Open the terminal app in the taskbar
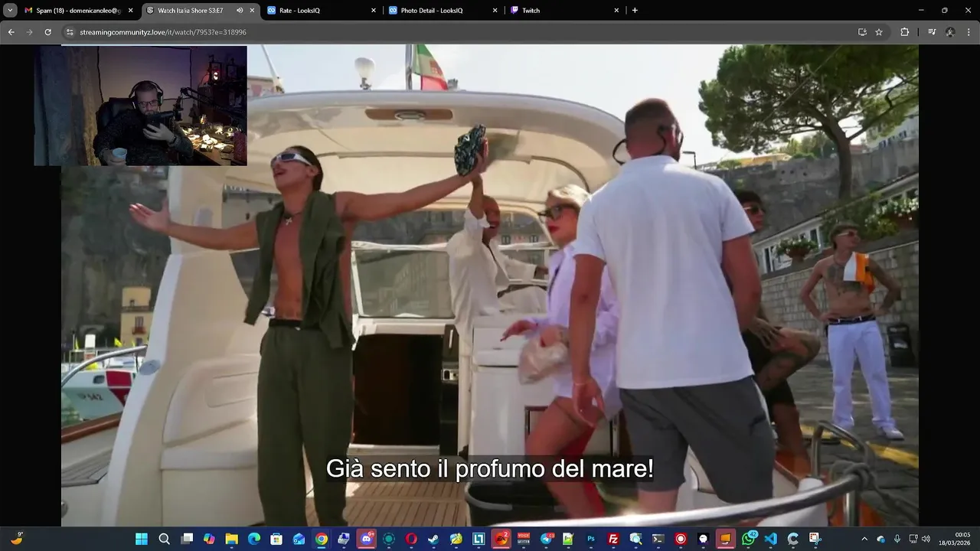980x551 pixels. [658, 539]
